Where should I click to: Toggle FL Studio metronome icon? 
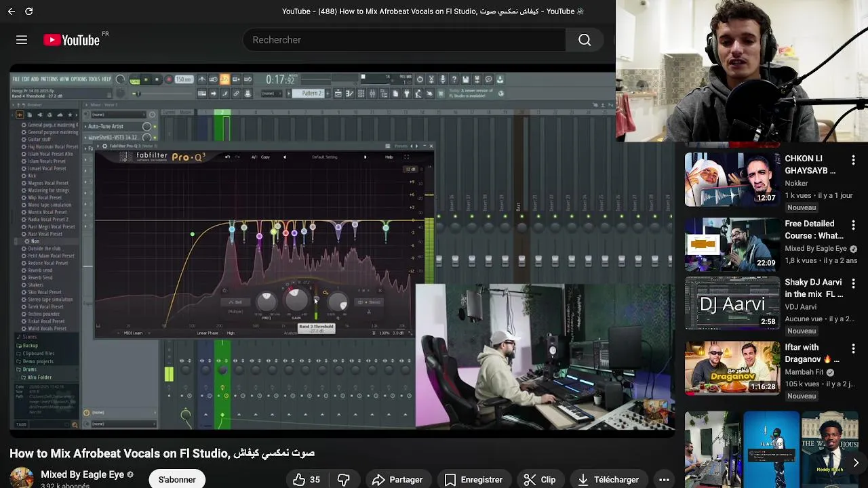pos(202,79)
